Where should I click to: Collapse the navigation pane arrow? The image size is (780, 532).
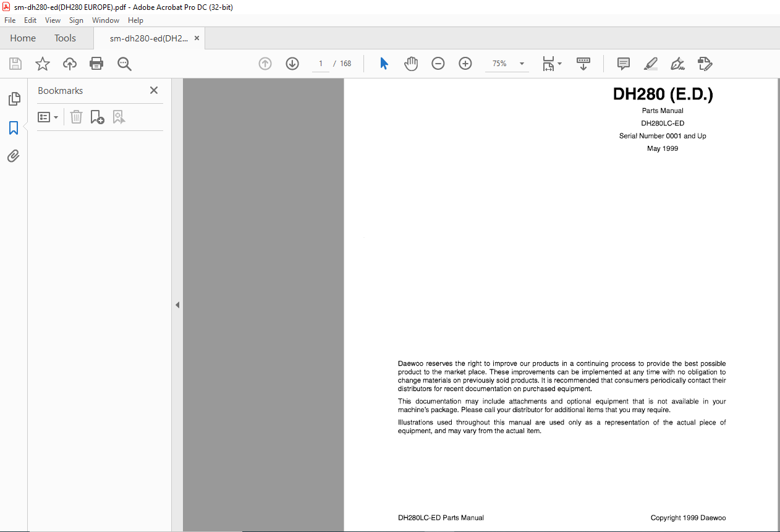pyautogui.click(x=177, y=305)
